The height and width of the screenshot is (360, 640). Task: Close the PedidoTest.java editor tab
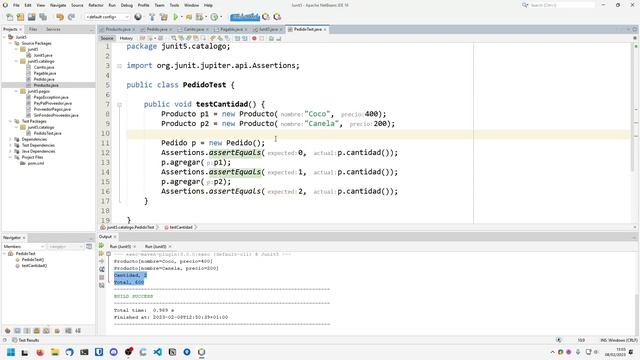325,29
